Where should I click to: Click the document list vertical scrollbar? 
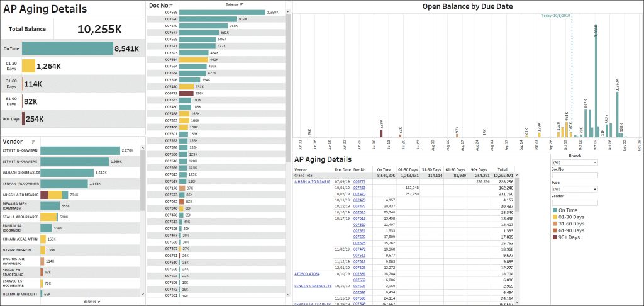[x=288, y=88]
